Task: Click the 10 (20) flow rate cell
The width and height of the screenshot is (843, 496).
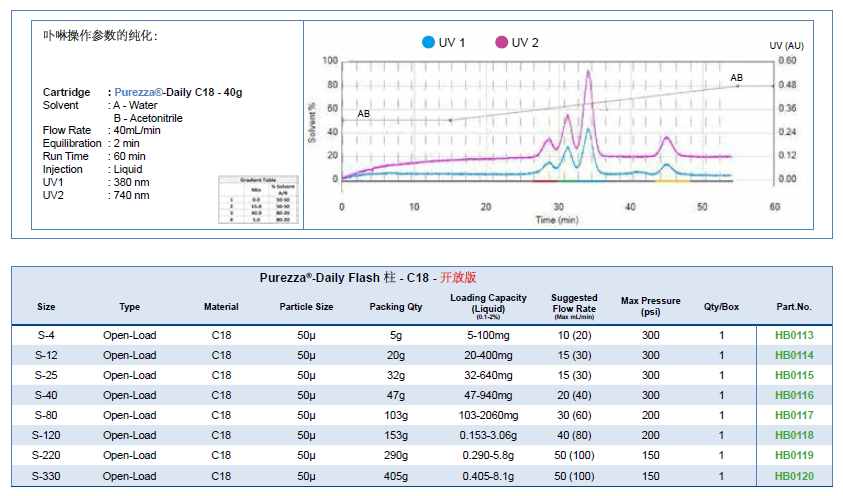Action: click(574, 335)
